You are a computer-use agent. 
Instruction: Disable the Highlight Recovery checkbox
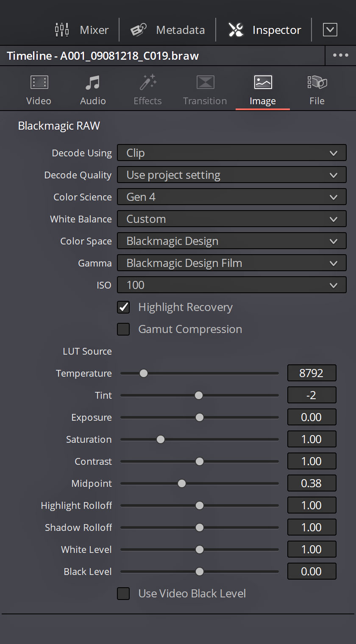pyautogui.click(x=123, y=307)
